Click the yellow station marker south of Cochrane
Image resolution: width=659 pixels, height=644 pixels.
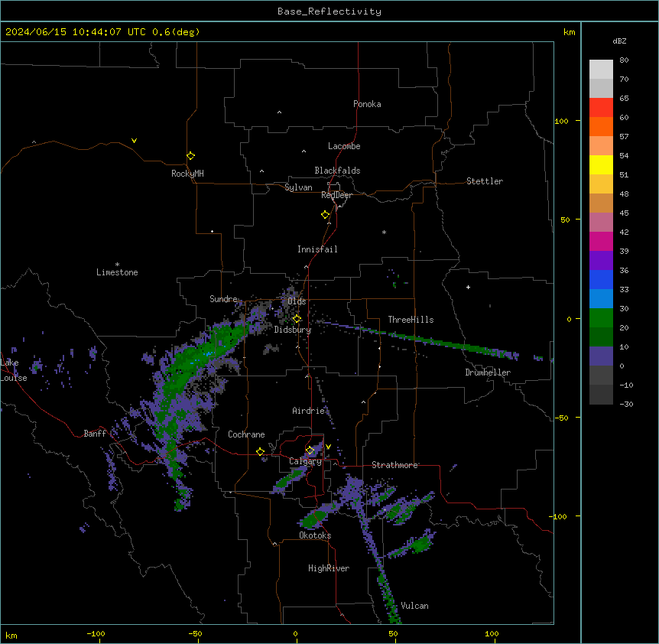[260, 452]
